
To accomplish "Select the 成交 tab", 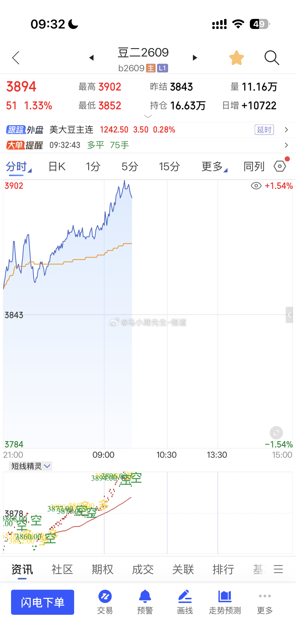I will point(143,569).
